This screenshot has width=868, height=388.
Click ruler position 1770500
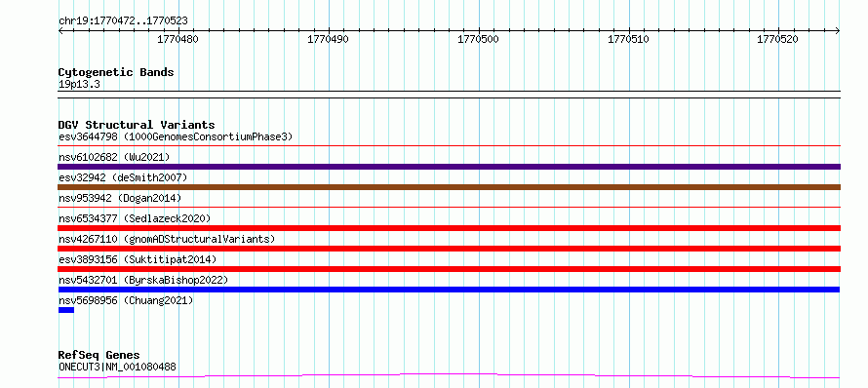(478, 39)
